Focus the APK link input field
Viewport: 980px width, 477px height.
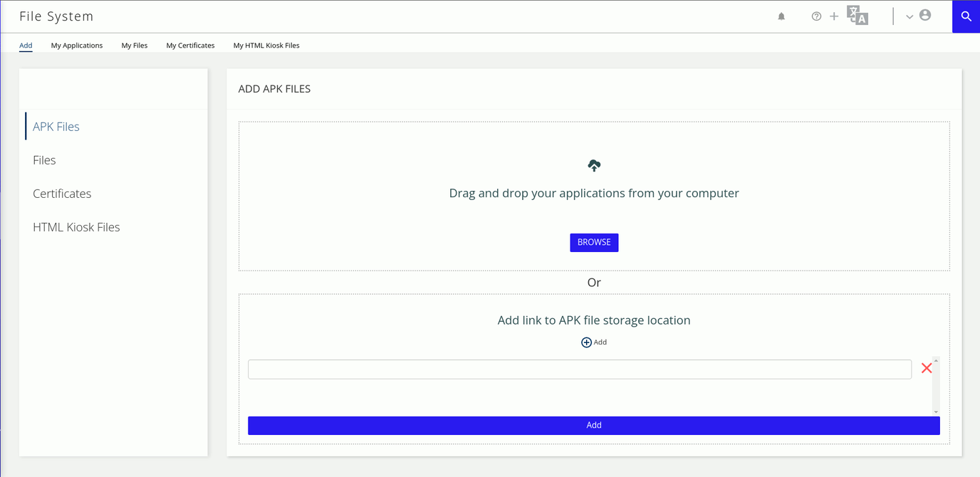click(580, 369)
